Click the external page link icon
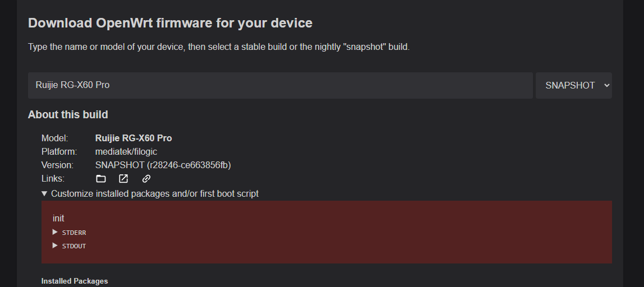This screenshot has width=644, height=287. 123,179
